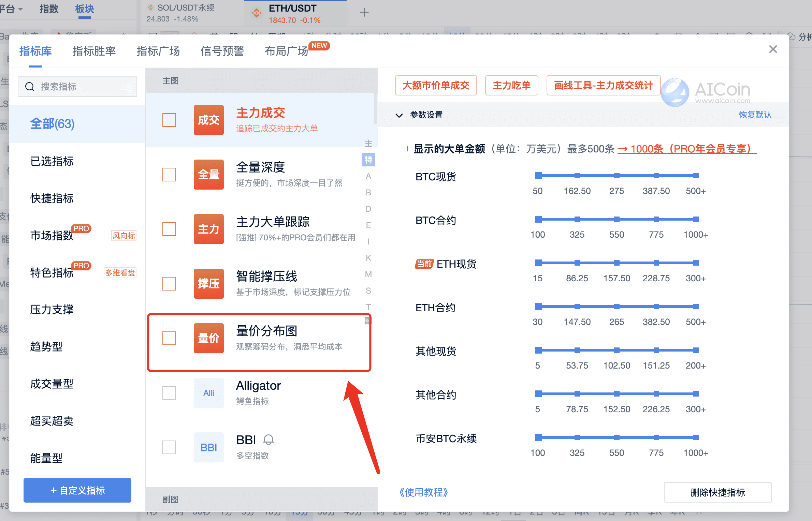812x521 pixels.
Task: Select 市场指数 category
Action: tap(77, 235)
